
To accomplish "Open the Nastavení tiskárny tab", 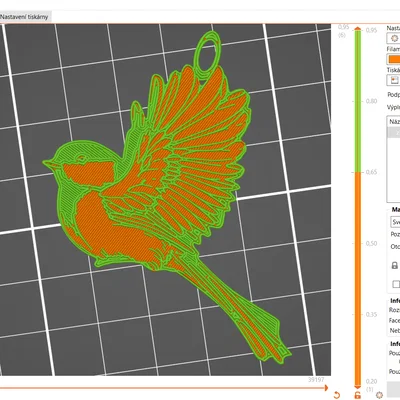I will point(24,17).
